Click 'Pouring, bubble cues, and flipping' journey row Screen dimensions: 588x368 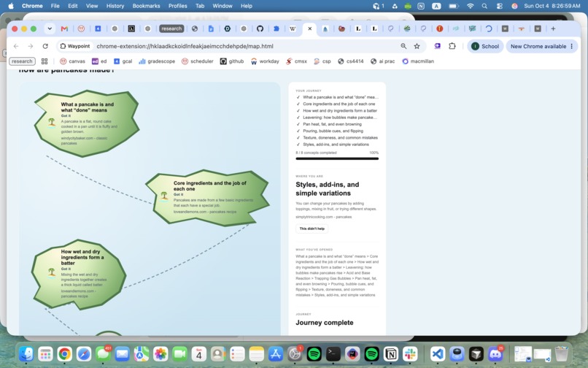pyautogui.click(x=337, y=131)
